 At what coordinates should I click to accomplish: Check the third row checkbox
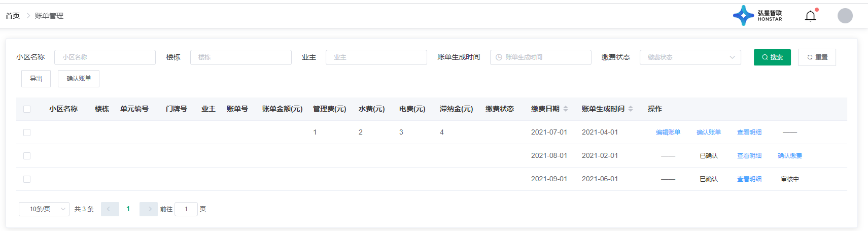[27, 179]
